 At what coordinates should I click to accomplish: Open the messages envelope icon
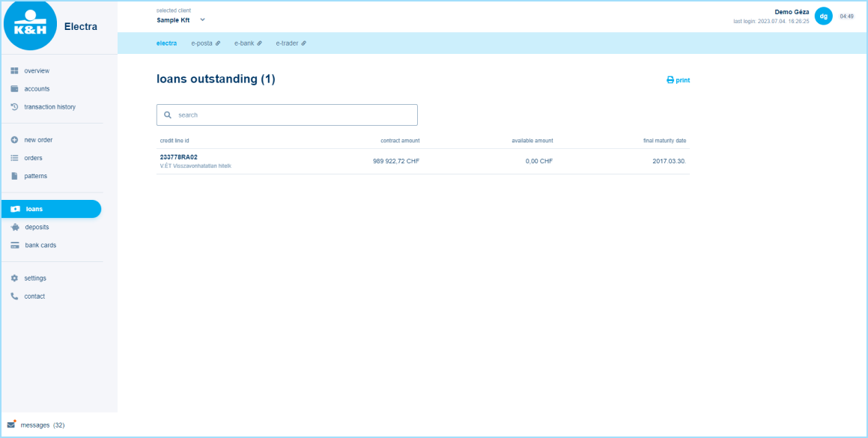tap(13, 424)
